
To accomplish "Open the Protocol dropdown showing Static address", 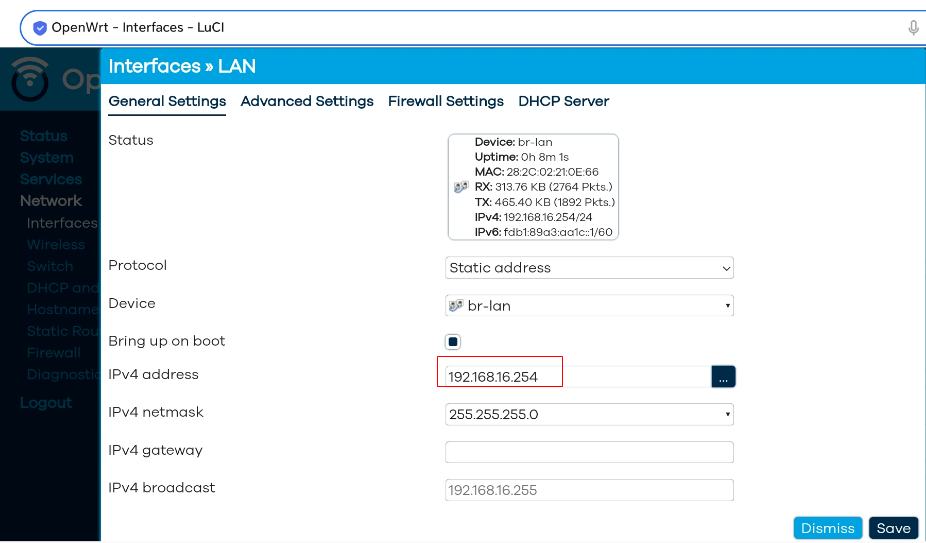I will tap(589, 268).
